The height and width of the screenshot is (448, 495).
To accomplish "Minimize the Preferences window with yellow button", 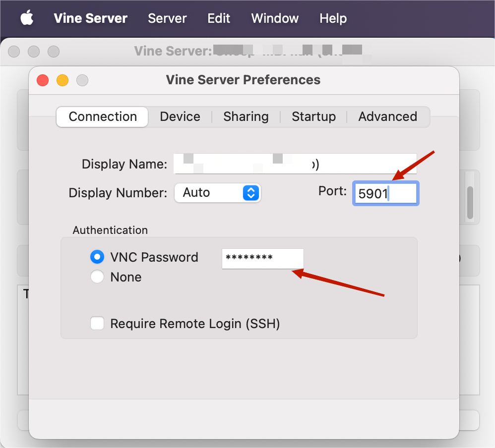I will tap(62, 80).
